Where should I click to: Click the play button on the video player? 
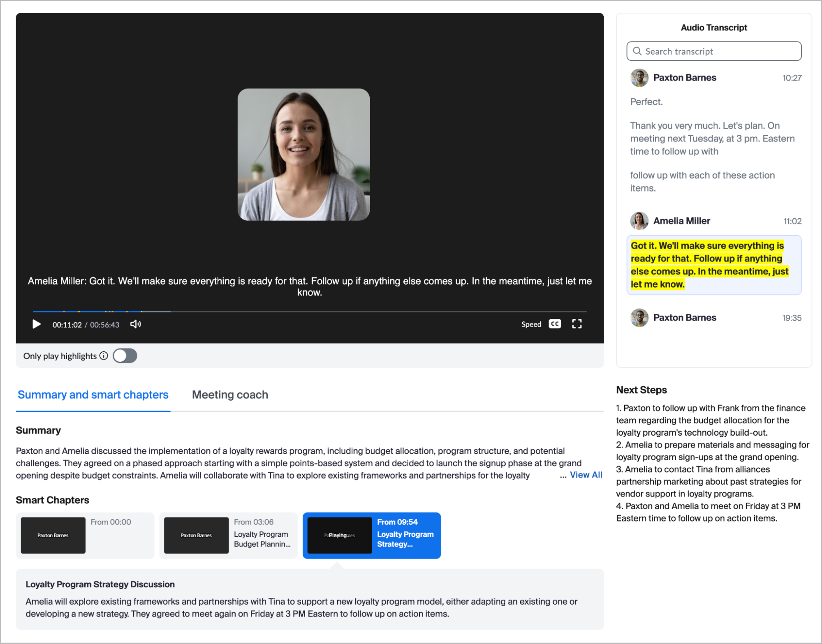36,324
